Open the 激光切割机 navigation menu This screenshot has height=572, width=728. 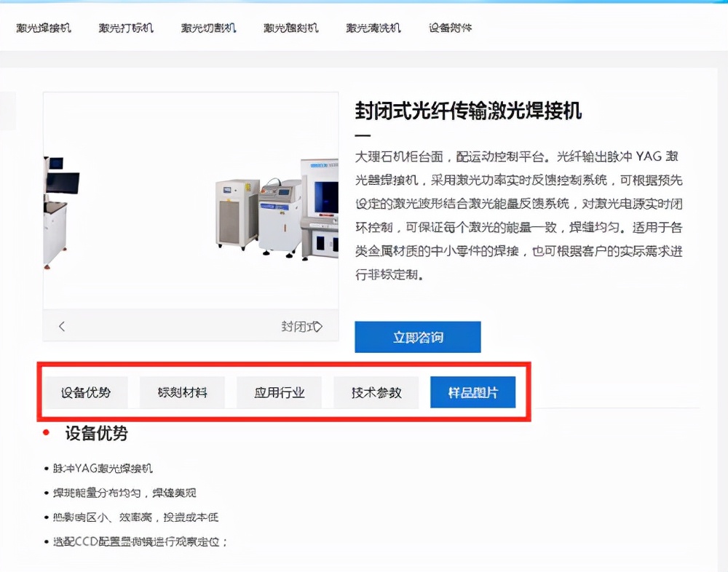point(208,28)
